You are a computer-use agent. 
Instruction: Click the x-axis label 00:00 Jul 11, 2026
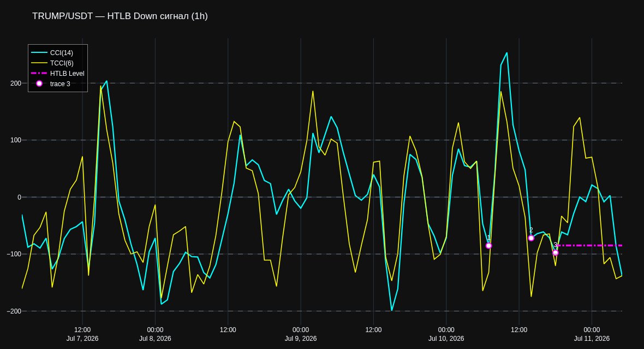tap(592, 334)
